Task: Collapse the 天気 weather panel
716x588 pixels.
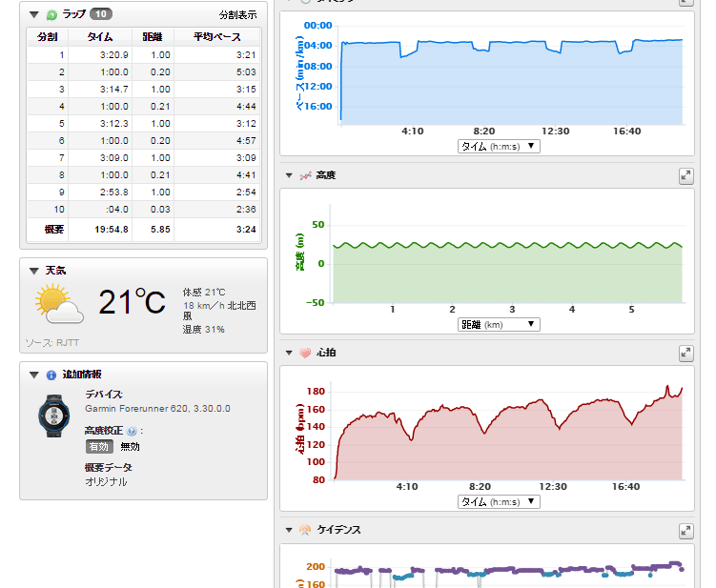Action: [x=34, y=272]
